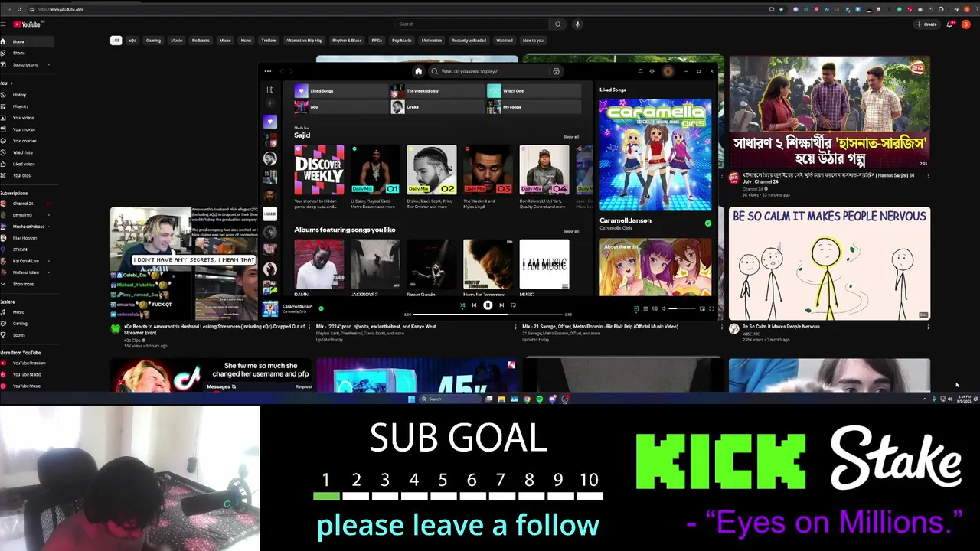Open Spotify miniplayer
The image size is (980, 551).
(702, 308)
